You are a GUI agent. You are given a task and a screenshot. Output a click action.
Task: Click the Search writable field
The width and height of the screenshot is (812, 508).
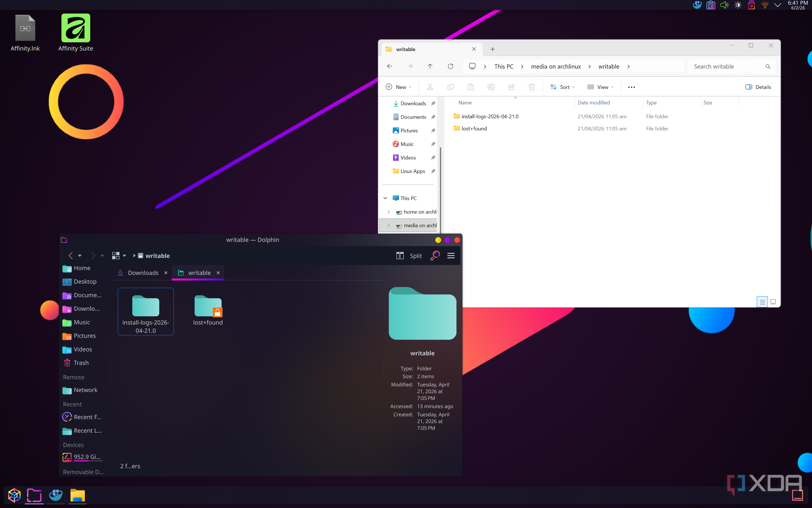point(731,67)
